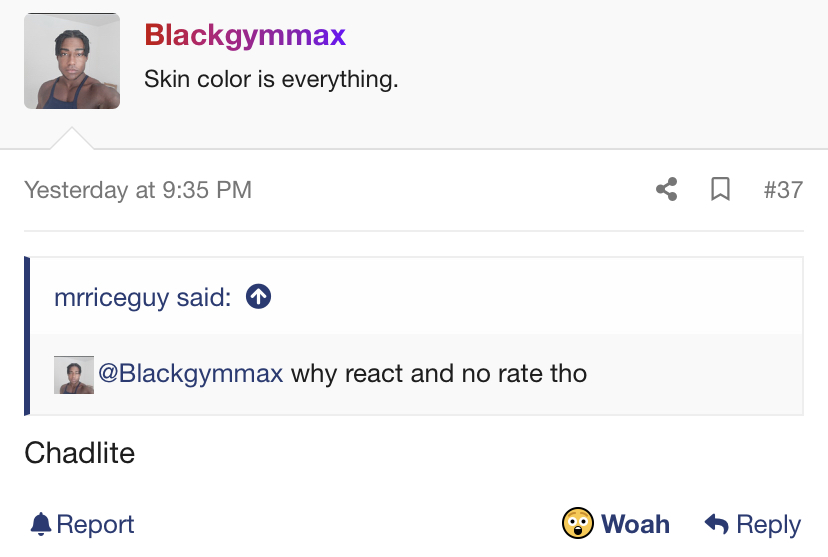Click the curved reply arrow icon
The width and height of the screenshot is (828, 557).
click(x=717, y=524)
